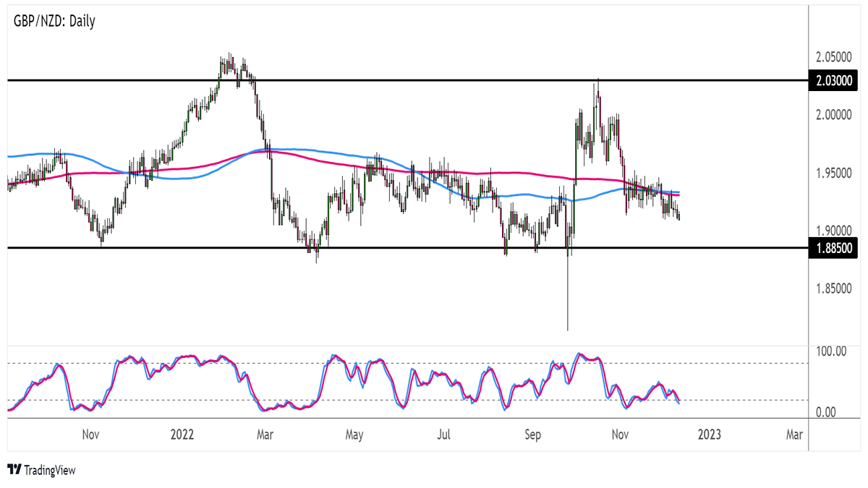The width and height of the screenshot is (868, 488).
Task: Click the 1.95000 price axis label
Action: point(835,173)
